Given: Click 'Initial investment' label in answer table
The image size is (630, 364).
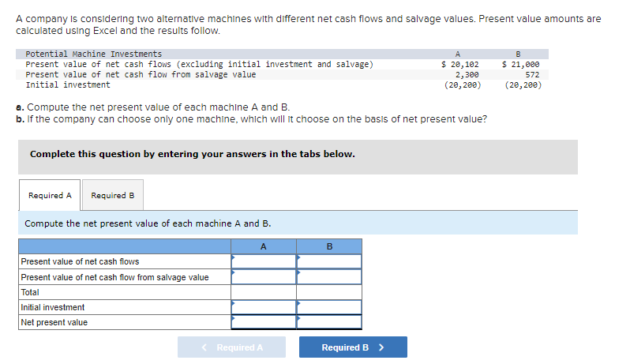Looking at the screenshot, I should (53, 307).
